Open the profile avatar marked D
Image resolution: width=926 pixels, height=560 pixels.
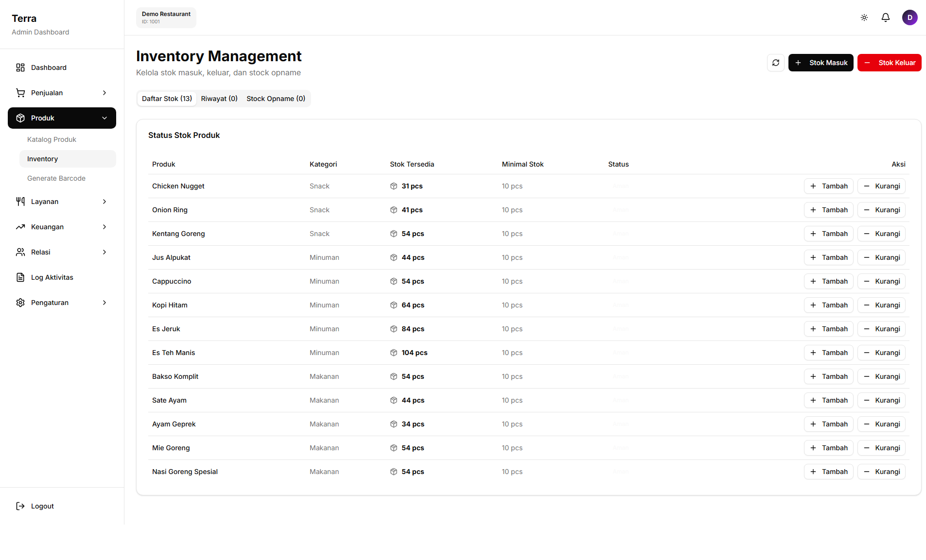(x=910, y=17)
